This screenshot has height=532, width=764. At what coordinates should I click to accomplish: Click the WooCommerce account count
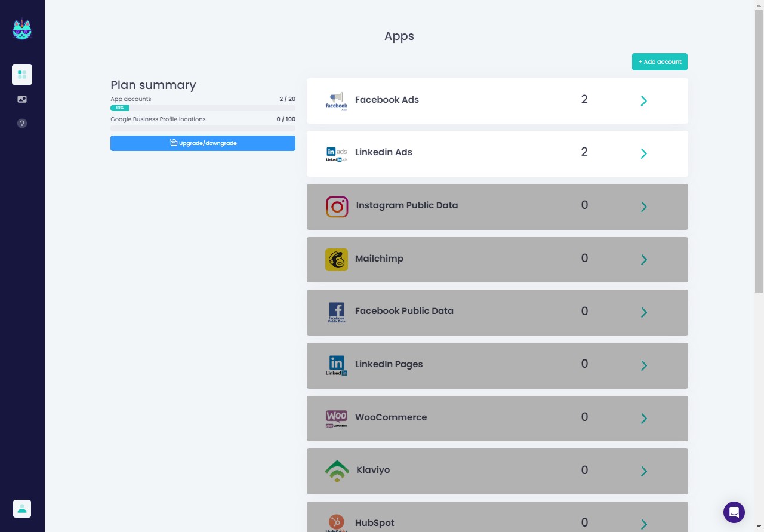584,417
